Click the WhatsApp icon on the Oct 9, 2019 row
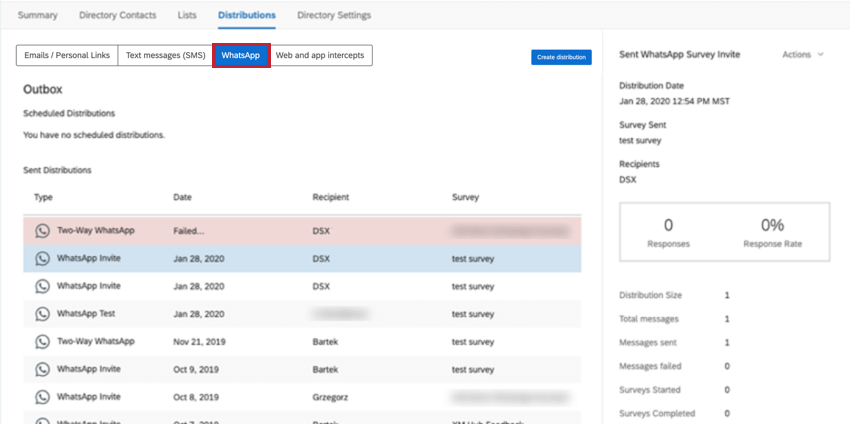The height and width of the screenshot is (424, 850). coord(42,370)
